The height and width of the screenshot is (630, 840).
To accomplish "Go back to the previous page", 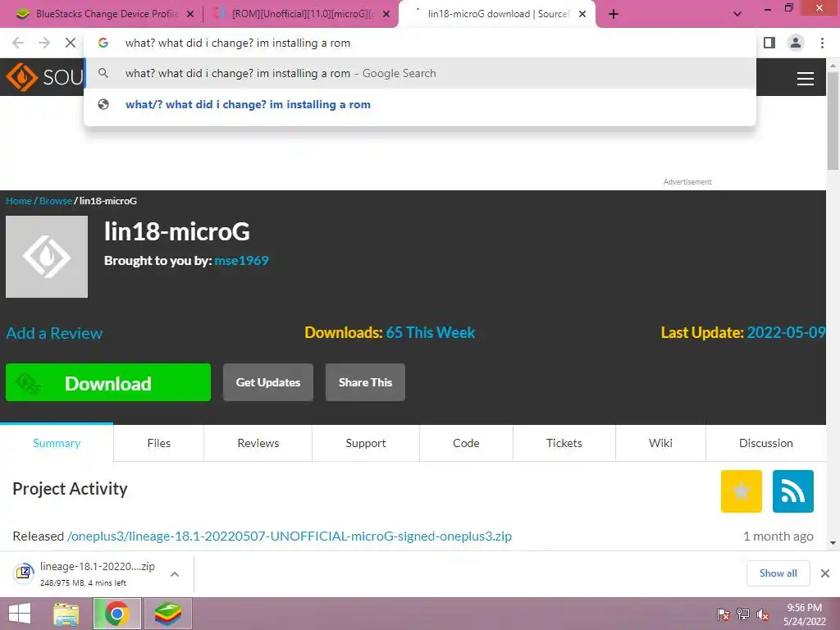I will coord(18,43).
